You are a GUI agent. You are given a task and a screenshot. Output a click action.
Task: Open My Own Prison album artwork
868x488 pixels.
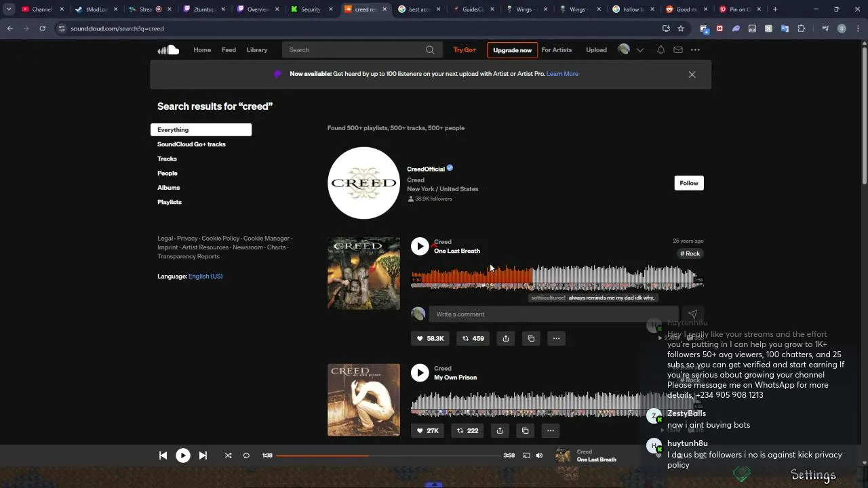coord(363,400)
